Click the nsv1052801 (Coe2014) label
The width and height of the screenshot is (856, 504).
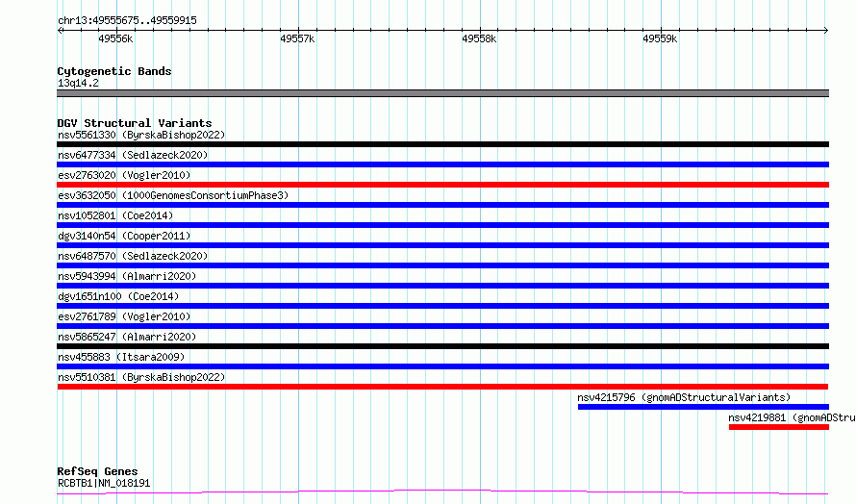pos(115,215)
